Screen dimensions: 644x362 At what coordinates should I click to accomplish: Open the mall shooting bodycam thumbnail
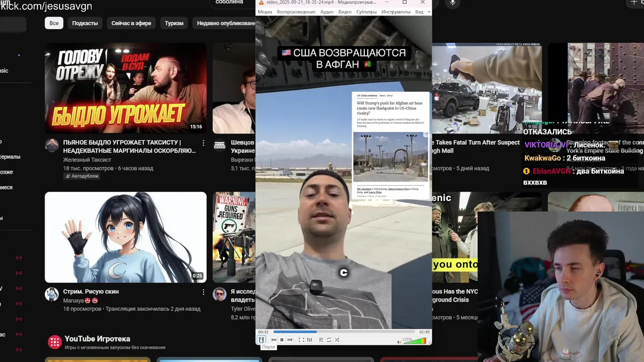click(487, 88)
